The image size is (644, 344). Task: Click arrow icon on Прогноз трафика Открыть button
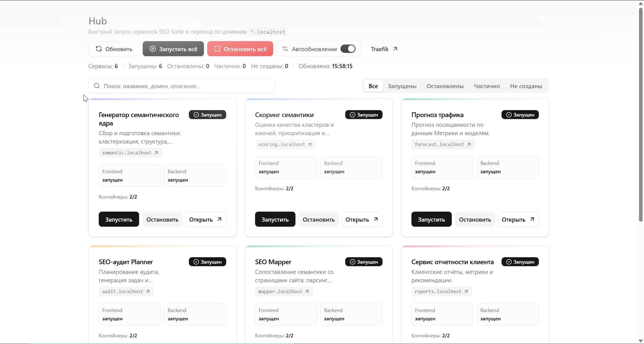pyautogui.click(x=532, y=219)
